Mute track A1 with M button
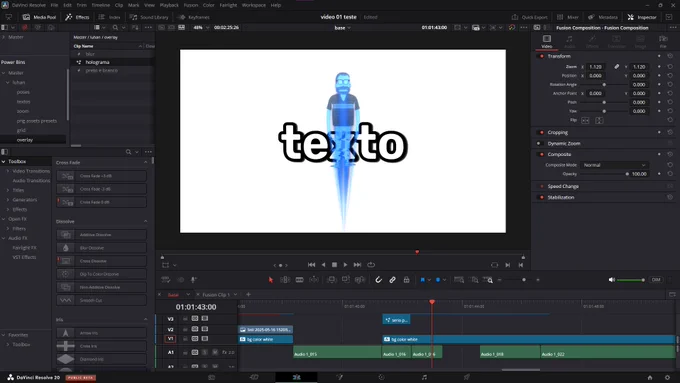680x383 pixels. tap(214, 352)
